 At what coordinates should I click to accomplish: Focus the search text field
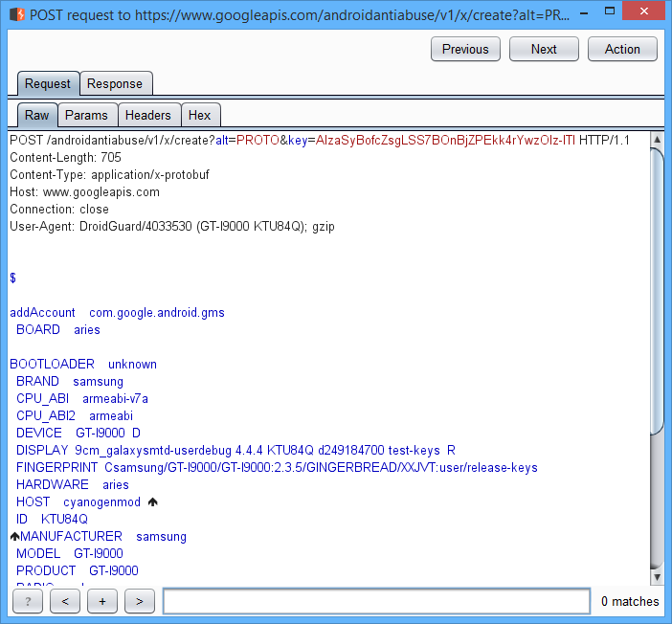click(377, 601)
